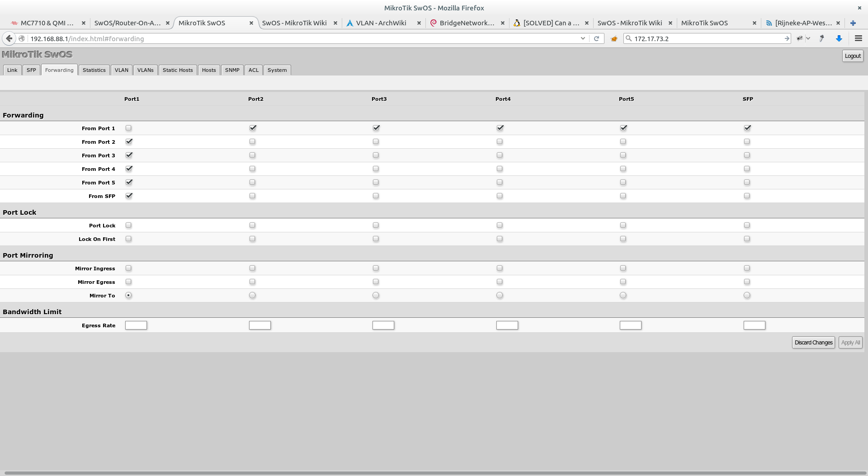Open the Statistics tab
The width and height of the screenshot is (868, 476).
coord(94,70)
